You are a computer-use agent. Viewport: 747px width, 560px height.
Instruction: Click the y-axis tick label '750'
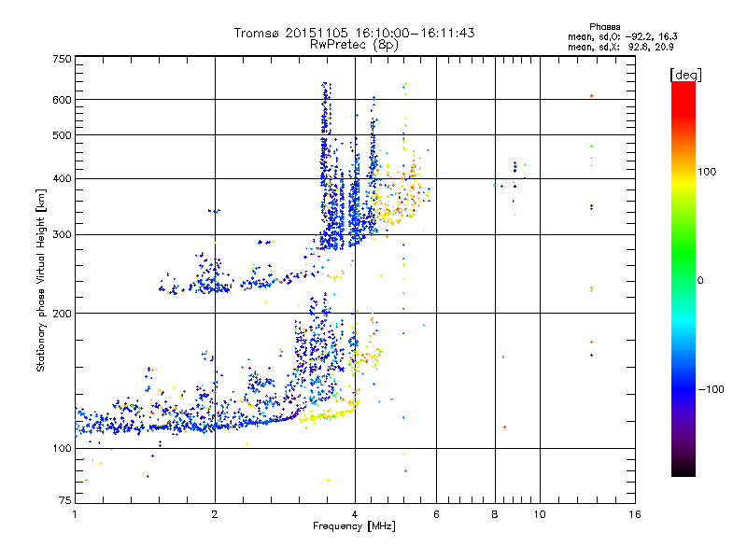coord(63,59)
